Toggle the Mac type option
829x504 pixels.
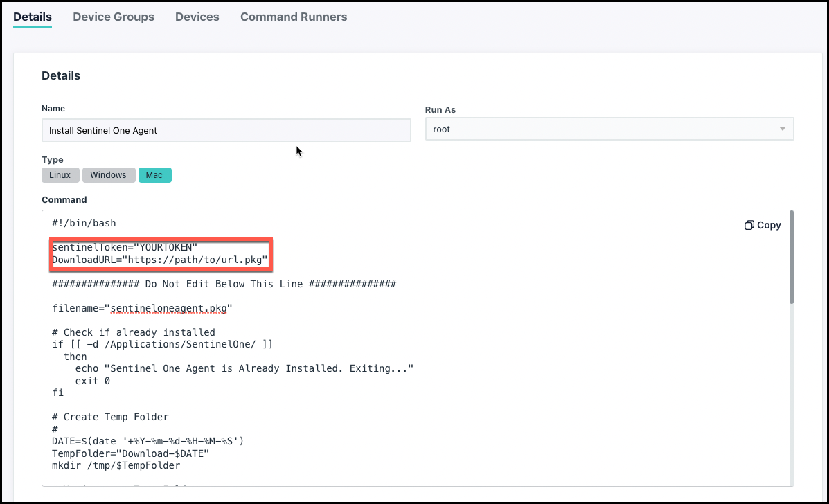tap(154, 175)
